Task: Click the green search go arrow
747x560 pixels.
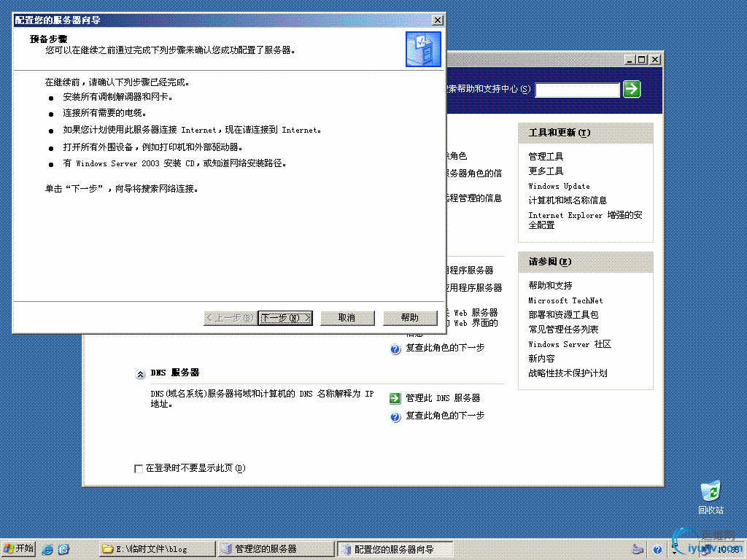Action: click(x=632, y=89)
